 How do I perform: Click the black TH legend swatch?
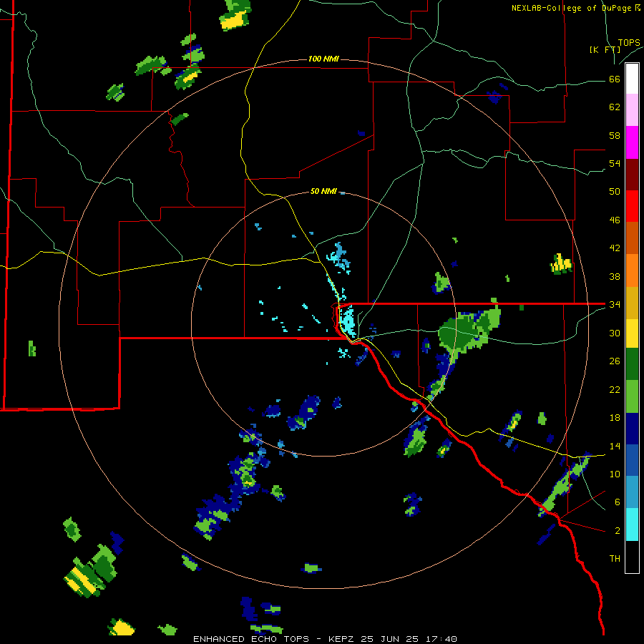point(632,557)
